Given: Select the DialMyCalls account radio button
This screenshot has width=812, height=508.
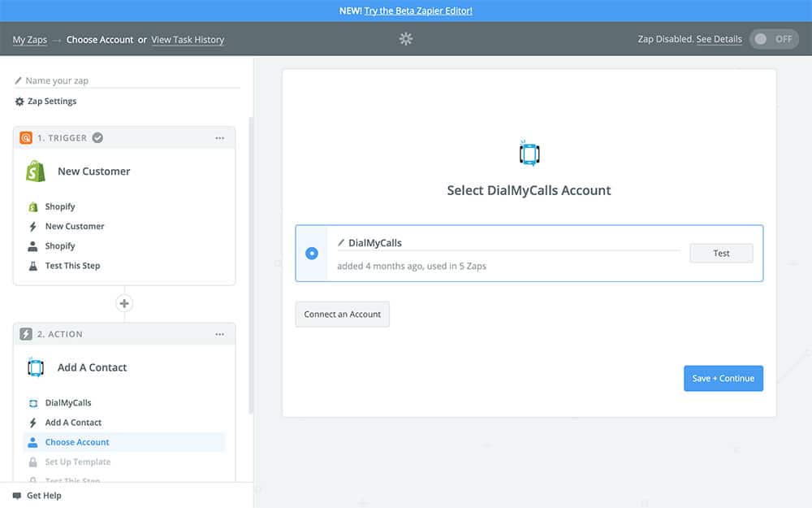Looking at the screenshot, I should [312, 254].
